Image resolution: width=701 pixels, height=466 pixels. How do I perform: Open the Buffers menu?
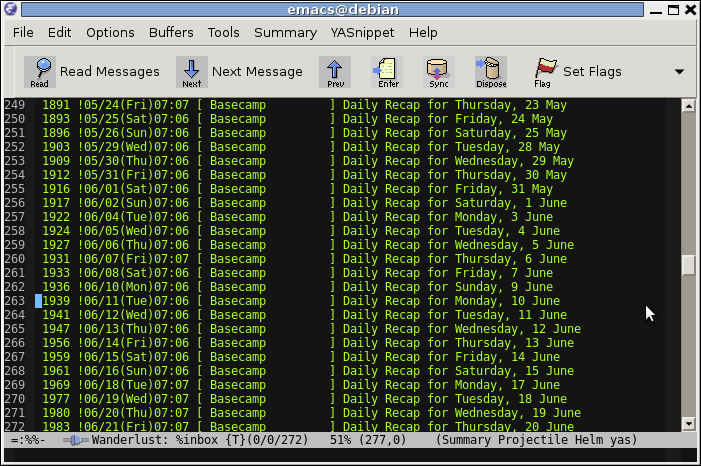(171, 33)
